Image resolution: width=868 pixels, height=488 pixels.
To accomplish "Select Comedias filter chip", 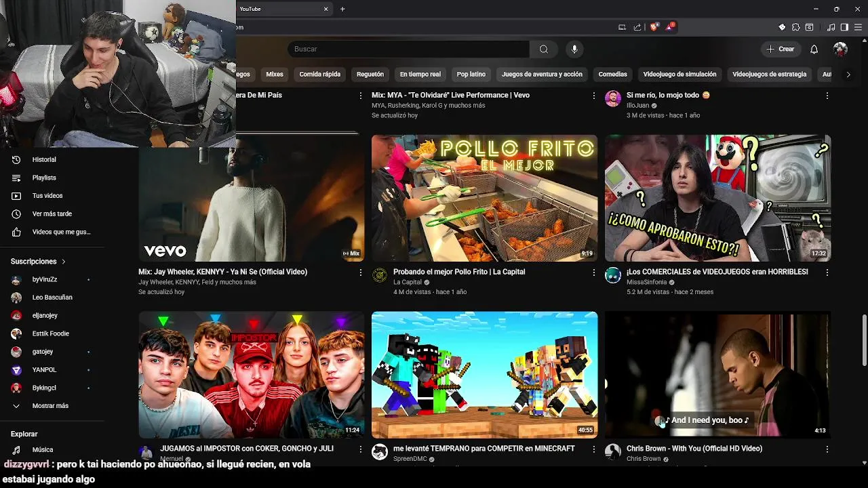I will coord(613,75).
